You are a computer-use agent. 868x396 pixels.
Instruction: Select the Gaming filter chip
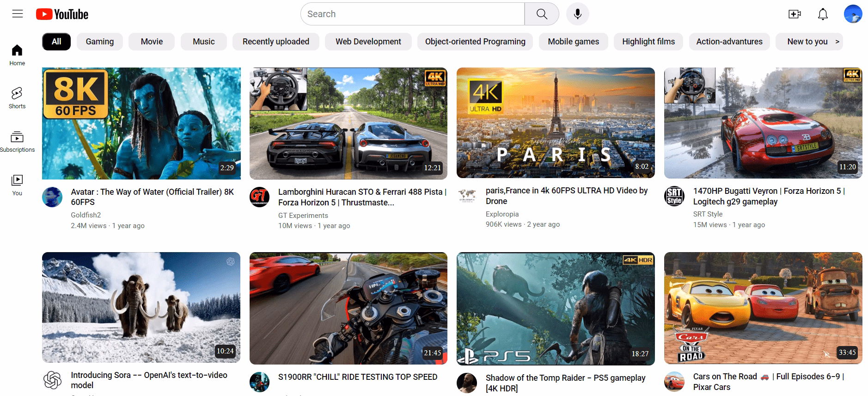click(100, 42)
